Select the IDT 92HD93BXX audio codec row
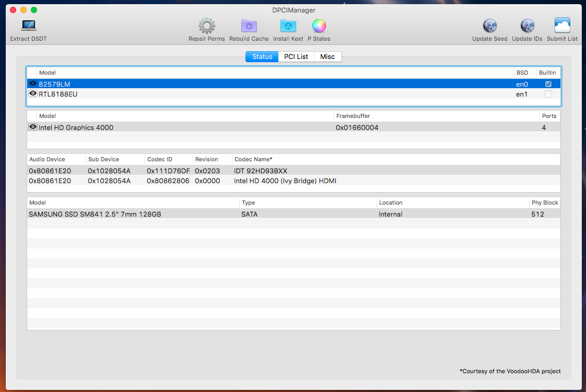The width and height of the screenshot is (586, 392). pos(261,171)
